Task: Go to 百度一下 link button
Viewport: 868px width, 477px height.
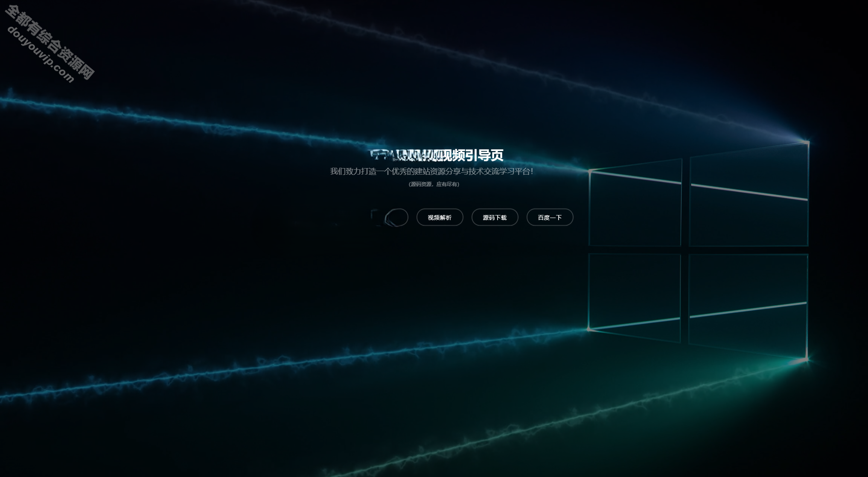Action: pyautogui.click(x=550, y=217)
